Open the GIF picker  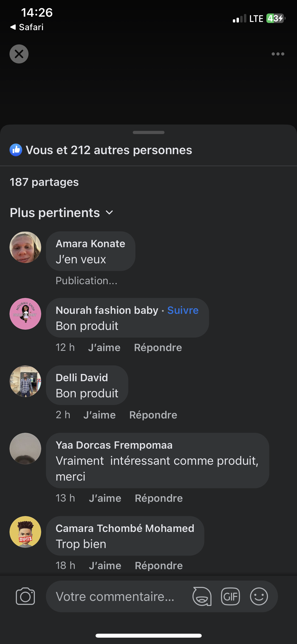click(230, 596)
